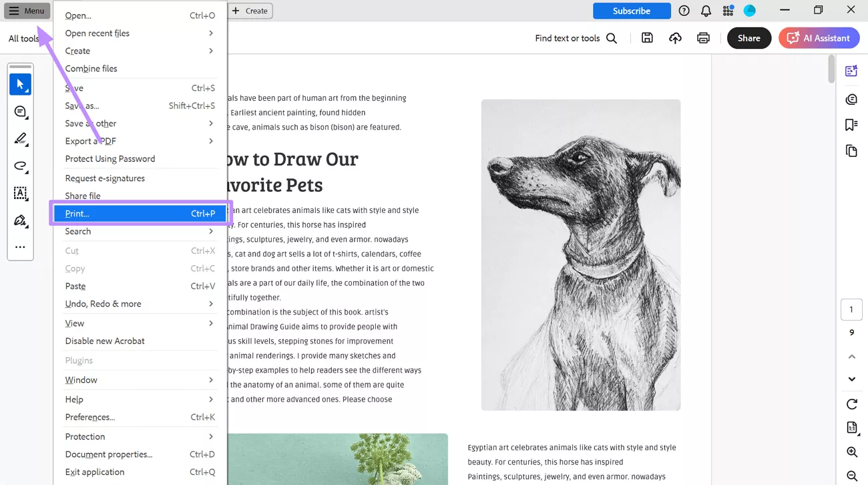Click Combine files in the menu
The height and width of the screenshot is (485, 868).
coord(91,68)
